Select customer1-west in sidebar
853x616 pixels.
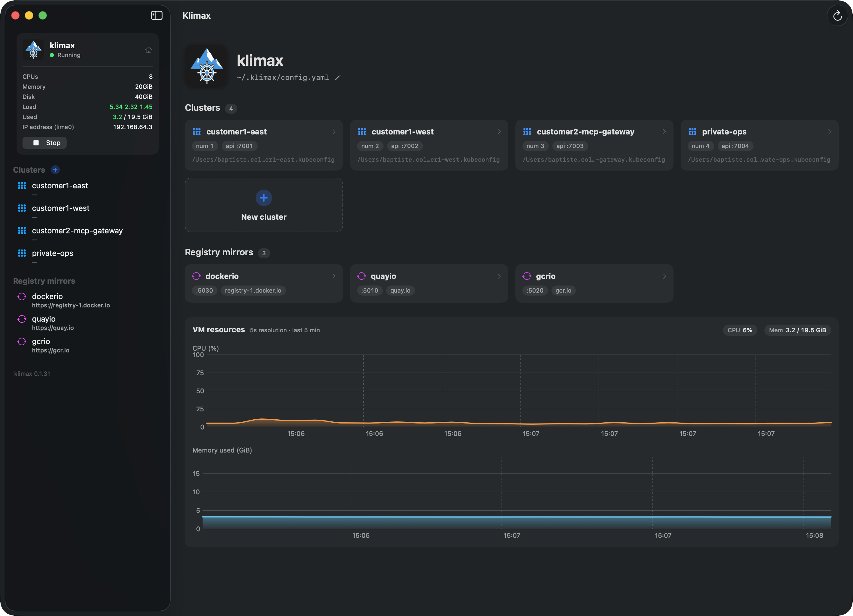click(x=60, y=208)
